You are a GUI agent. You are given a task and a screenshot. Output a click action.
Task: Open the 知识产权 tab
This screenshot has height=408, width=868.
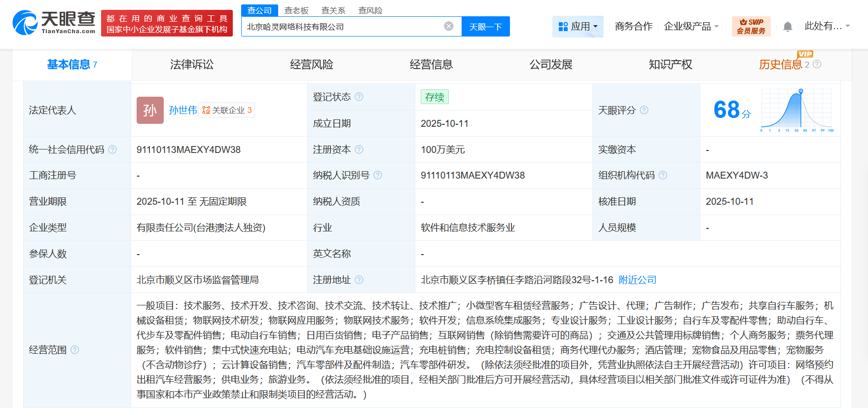(670, 65)
